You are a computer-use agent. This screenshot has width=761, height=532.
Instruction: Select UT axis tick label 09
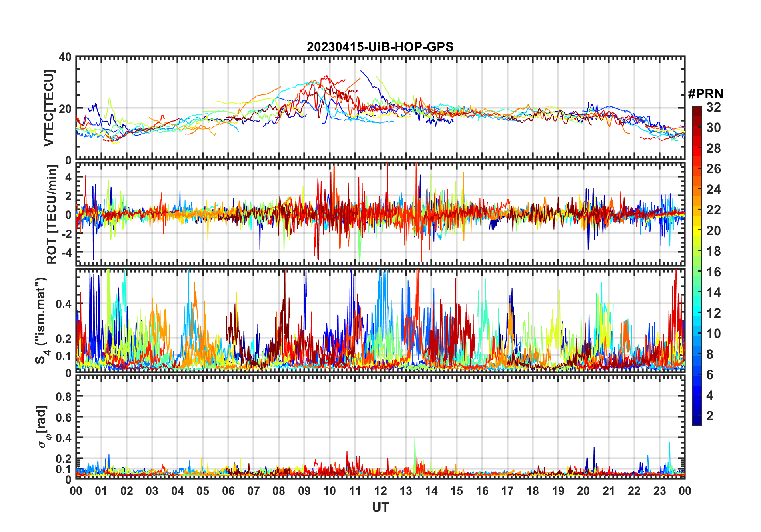(304, 491)
